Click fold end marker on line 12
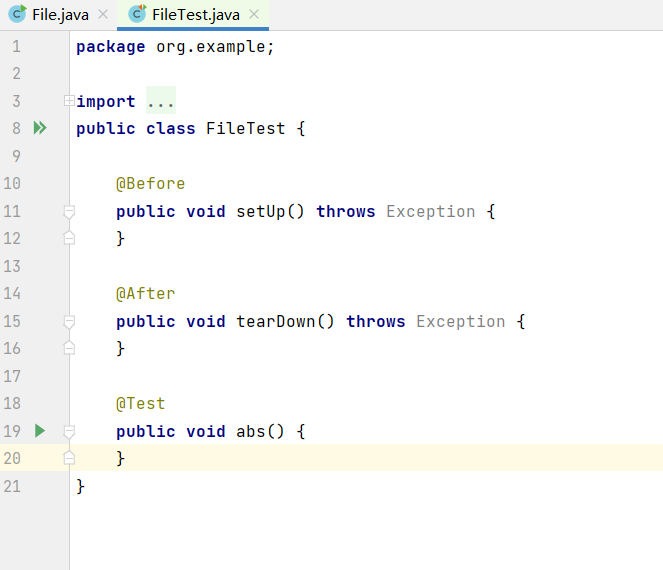 [x=69, y=238]
